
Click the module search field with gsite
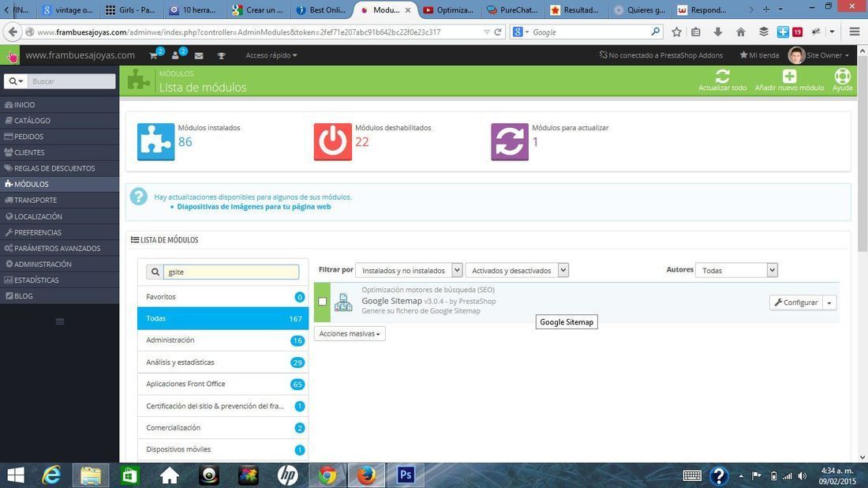click(231, 272)
